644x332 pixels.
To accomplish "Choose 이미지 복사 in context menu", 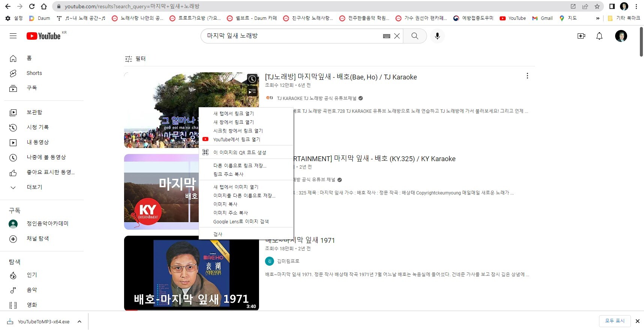I will (x=246, y=204).
